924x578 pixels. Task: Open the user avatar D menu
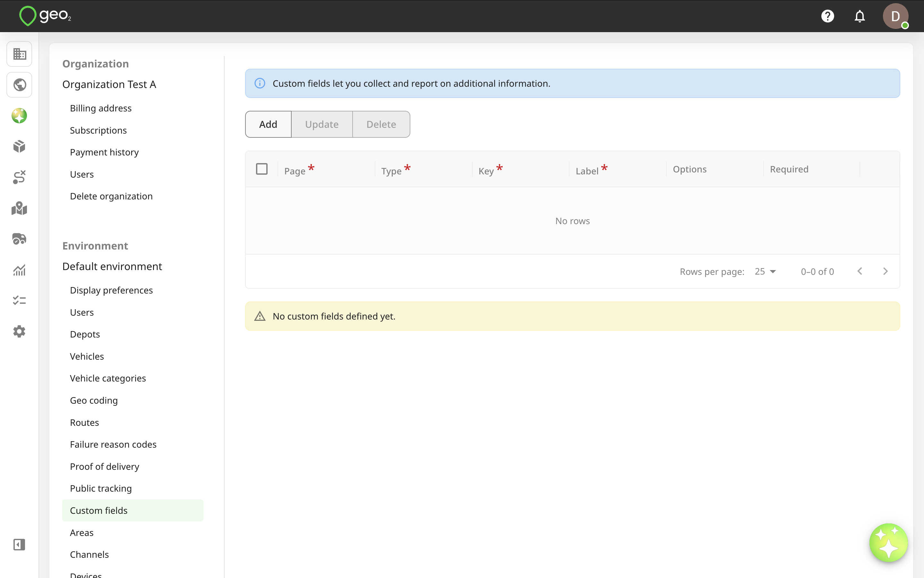pos(895,16)
